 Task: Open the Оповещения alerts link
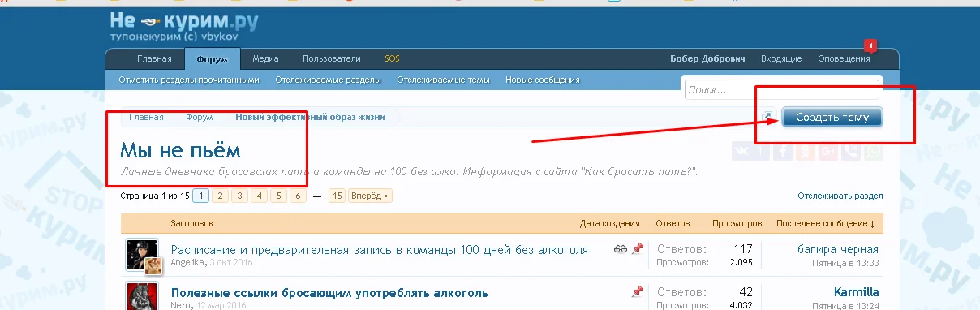point(844,58)
